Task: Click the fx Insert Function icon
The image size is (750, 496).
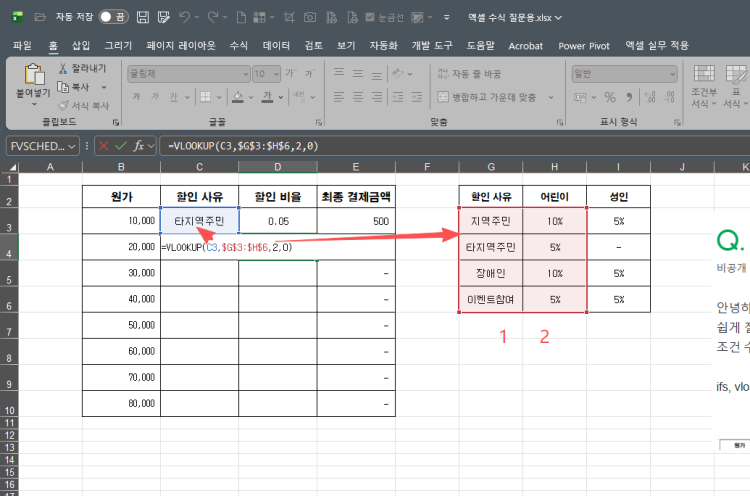Action: (x=139, y=145)
